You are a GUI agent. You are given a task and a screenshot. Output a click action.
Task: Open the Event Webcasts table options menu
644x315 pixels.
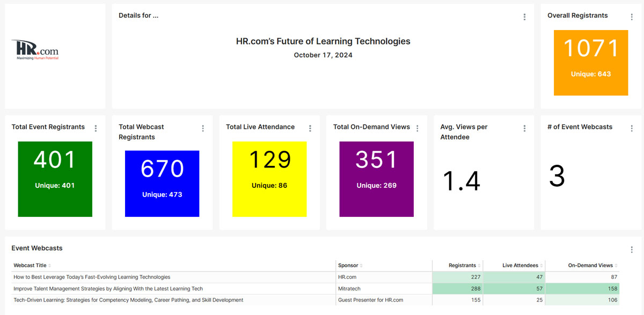(632, 250)
